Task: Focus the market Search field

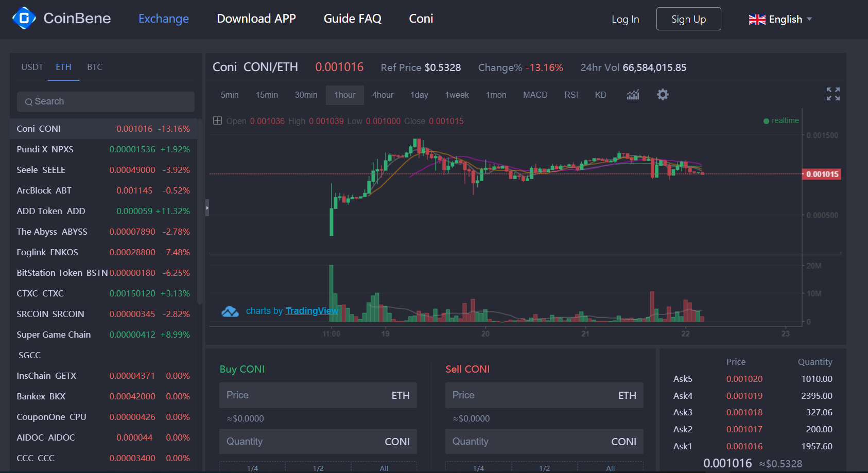Action: [106, 102]
